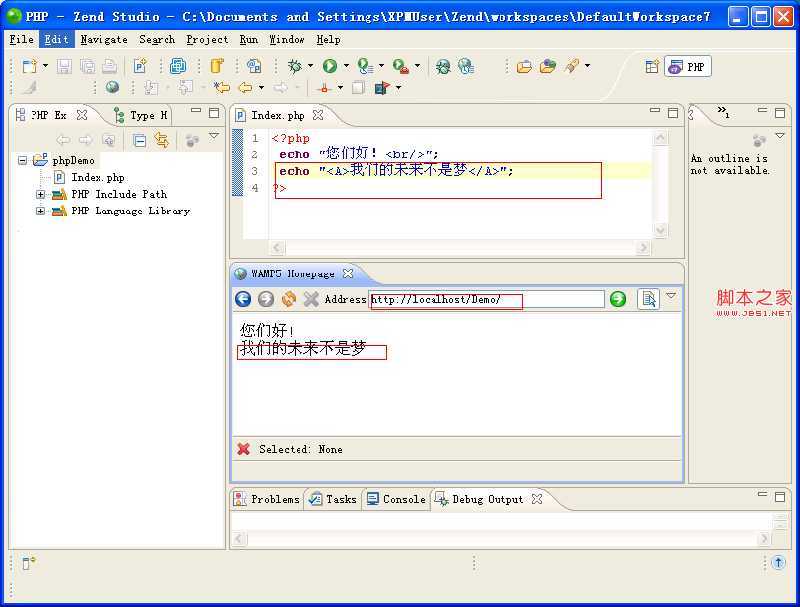Screen dimensions: 800x607
Task: Click the browser Refresh icon
Action: tap(289, 299)
